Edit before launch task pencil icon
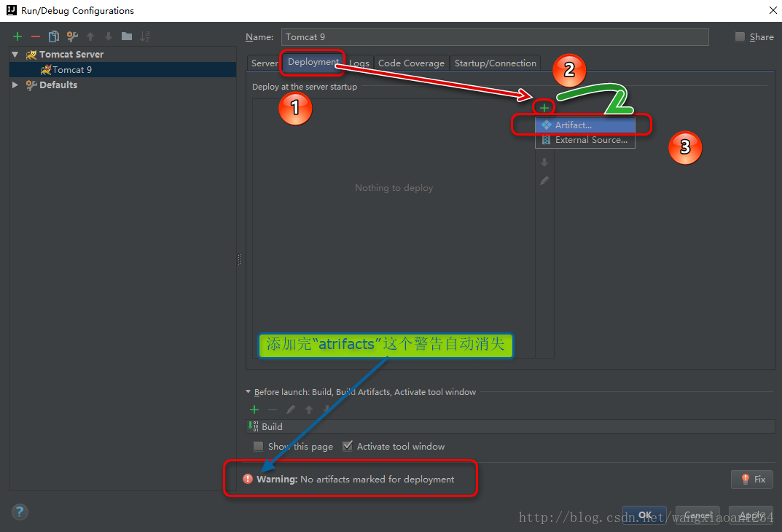The image size is (782, 532). pos(291,410)
